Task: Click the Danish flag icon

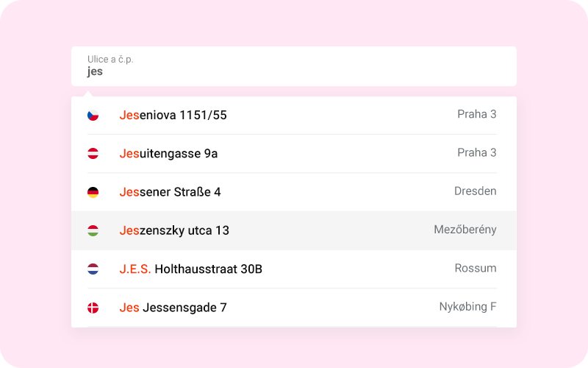Action: tap(93, 308)
